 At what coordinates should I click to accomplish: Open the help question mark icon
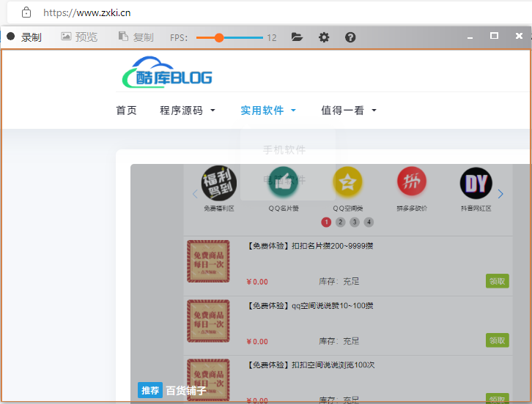350,37
